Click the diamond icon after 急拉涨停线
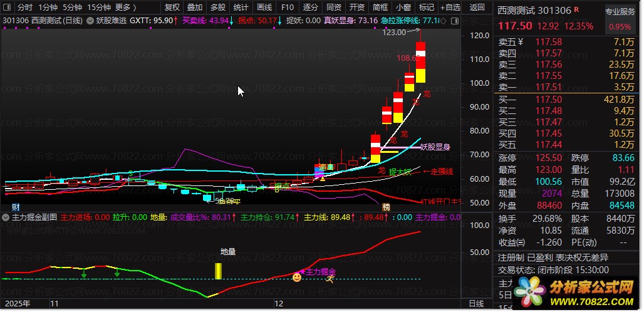 point(444,21)
